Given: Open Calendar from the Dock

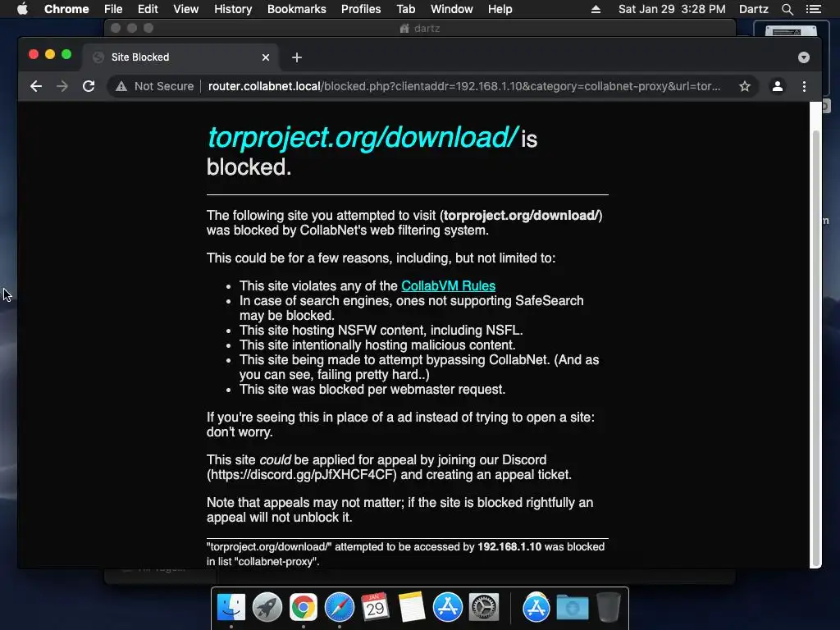Looking at the screenshot, I should pyautogui.click(x=375, y=608).
